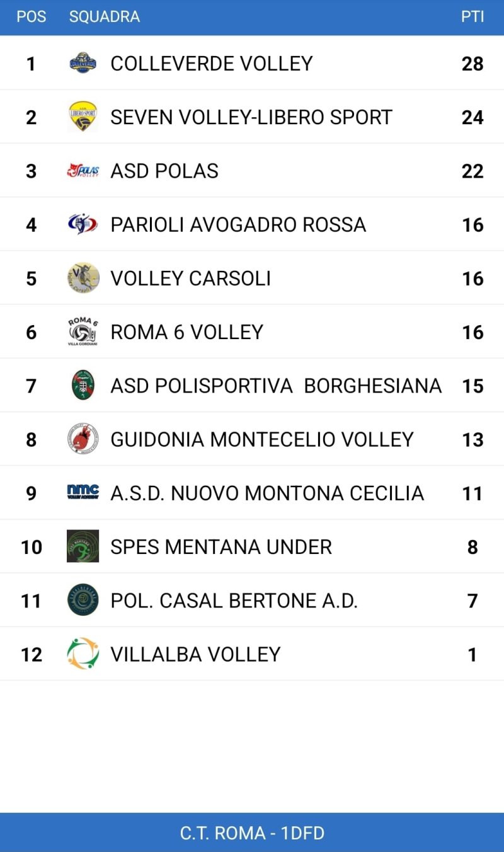This screenshot has width=504, height=852.
Task: Click the ASD Polisportiva Borghesiana badge
Action: [x=83, y=384]
